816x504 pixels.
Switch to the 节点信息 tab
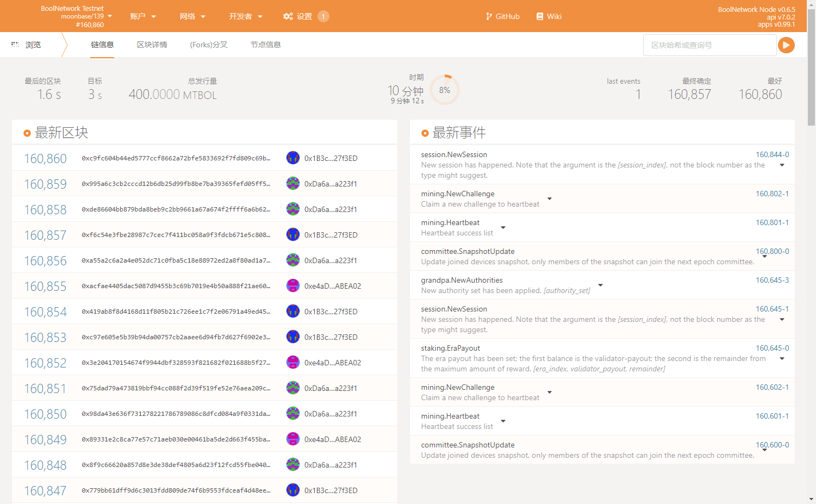265,45
